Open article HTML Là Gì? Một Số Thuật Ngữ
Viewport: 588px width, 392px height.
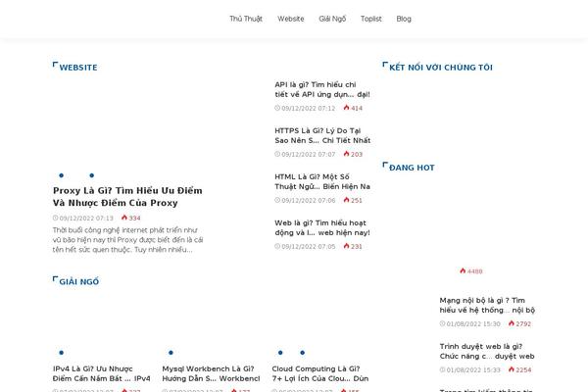pyautogui.click(x=322, y=181)
